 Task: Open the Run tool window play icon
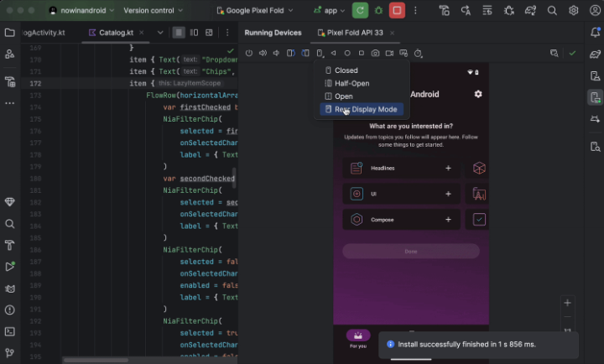point(9,267)
